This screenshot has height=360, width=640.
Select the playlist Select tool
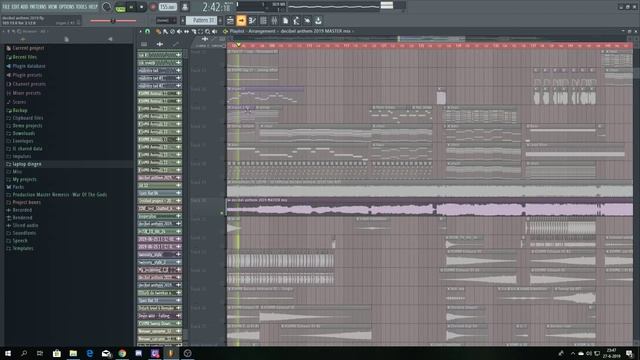200,31
